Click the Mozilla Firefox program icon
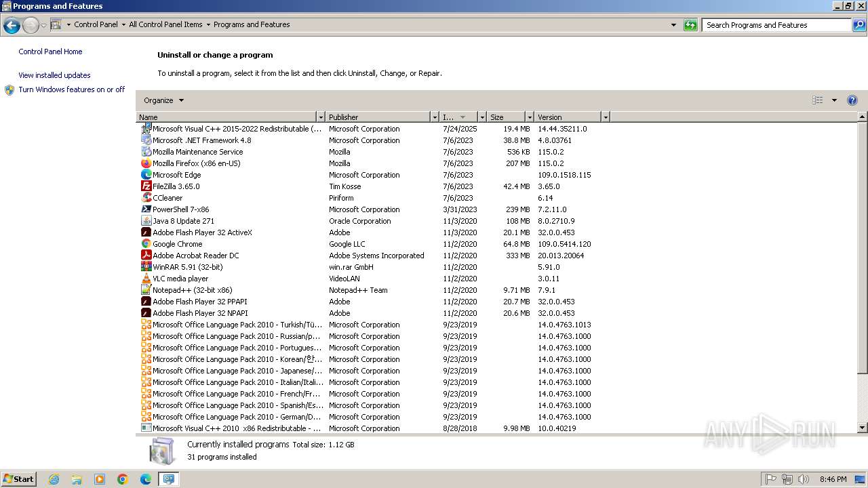The width and height of the screenshot is (868, 488). (x=146, y=163)
